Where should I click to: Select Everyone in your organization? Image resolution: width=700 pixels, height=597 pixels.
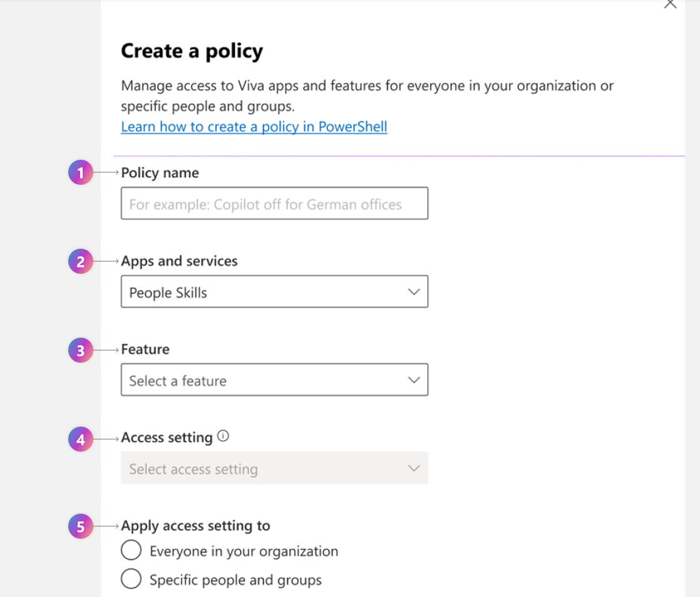[131, 549]
